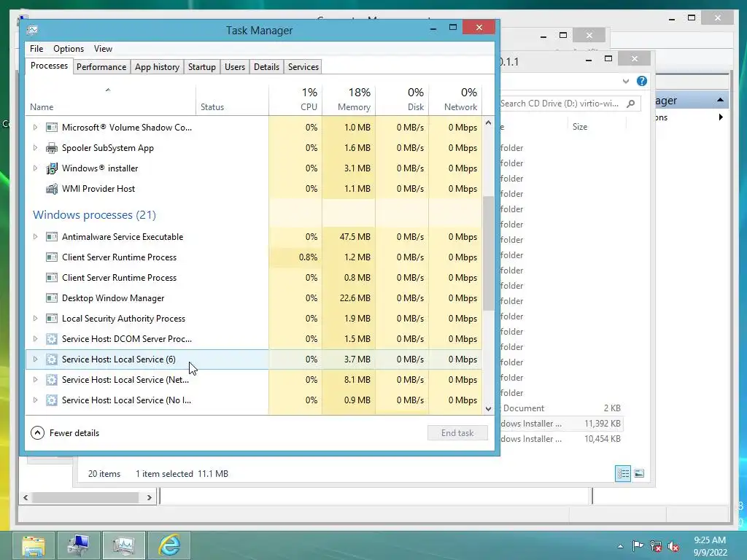The width and height of the screenshot is (747, 560).
Task: Expand Service Host: Local Service (6)
Action: point(35,359)
